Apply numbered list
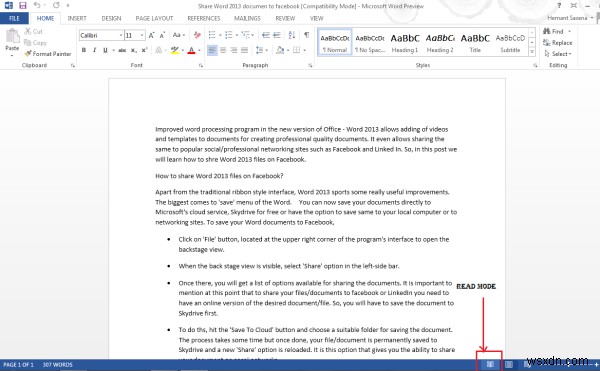The image size is (600, 371). click(229, 35)
